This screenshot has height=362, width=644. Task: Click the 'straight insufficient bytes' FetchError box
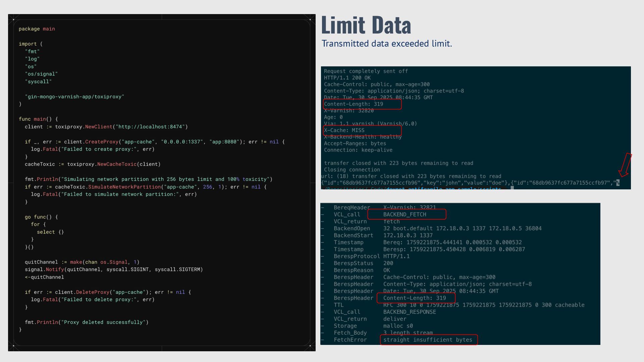pos(429,340)
